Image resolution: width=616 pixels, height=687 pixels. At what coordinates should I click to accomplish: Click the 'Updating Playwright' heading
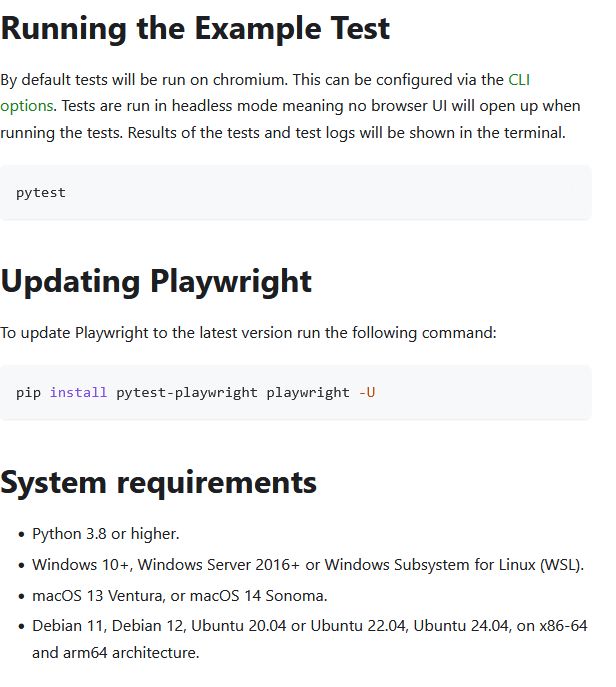click(x=156, y=281)
